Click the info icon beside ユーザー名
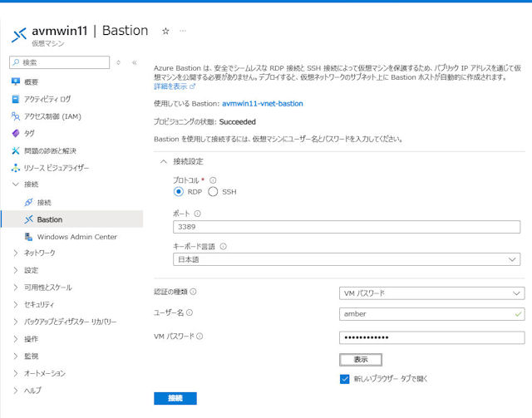This screenshot has height=418, width=532. [x=190, y=312]
